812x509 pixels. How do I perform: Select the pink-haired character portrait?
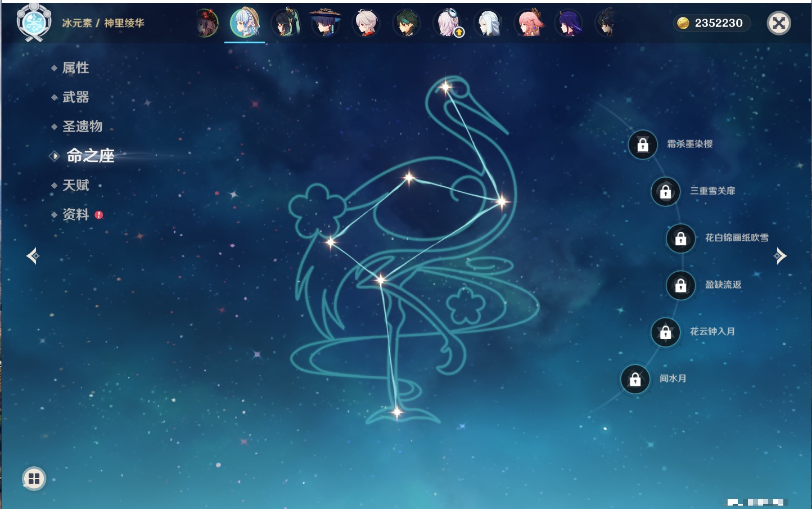tap(529, 23)
